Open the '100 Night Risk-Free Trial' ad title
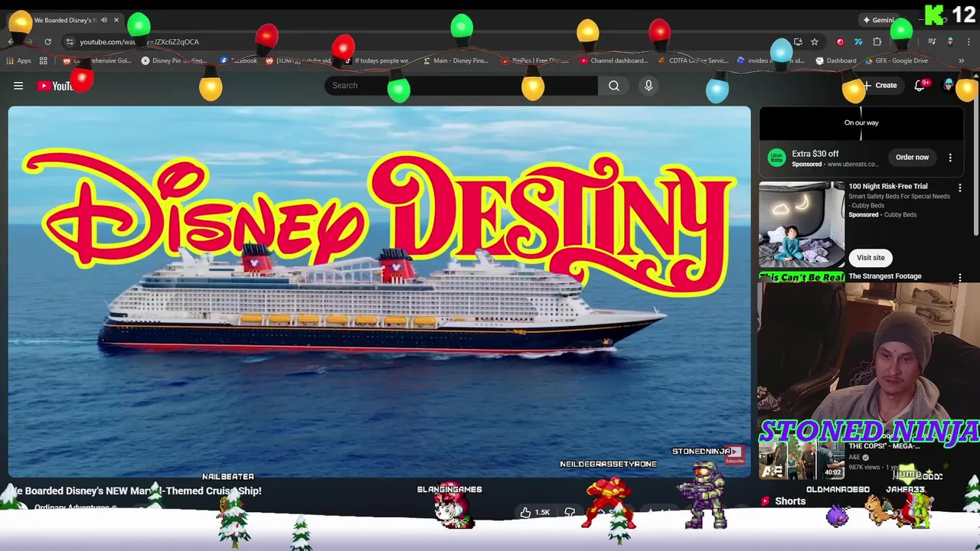The height and width of the screenshot is (551, 980). tap(888, 186)
